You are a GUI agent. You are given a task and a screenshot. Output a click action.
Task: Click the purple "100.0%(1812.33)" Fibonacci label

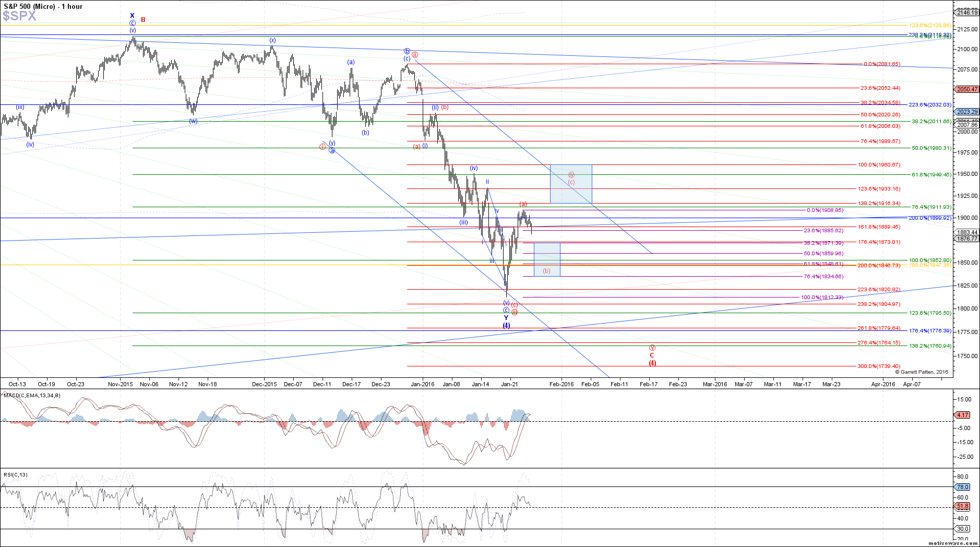(x=822, y=298)
